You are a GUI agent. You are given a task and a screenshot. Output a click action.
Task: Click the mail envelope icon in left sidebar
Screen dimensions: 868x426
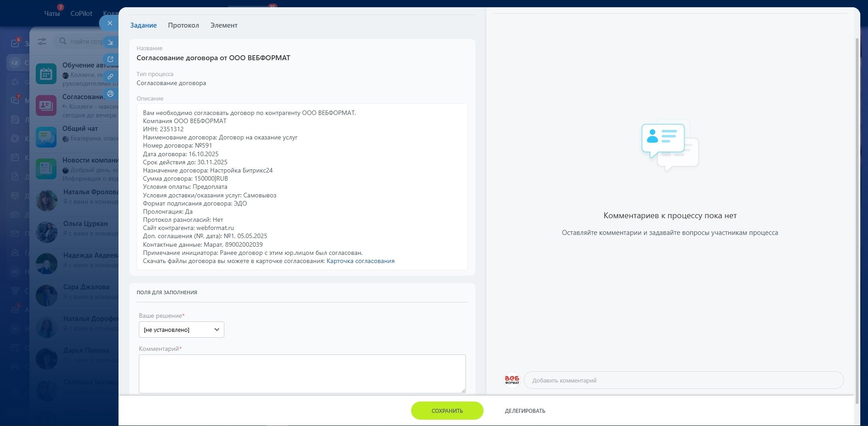15,234
